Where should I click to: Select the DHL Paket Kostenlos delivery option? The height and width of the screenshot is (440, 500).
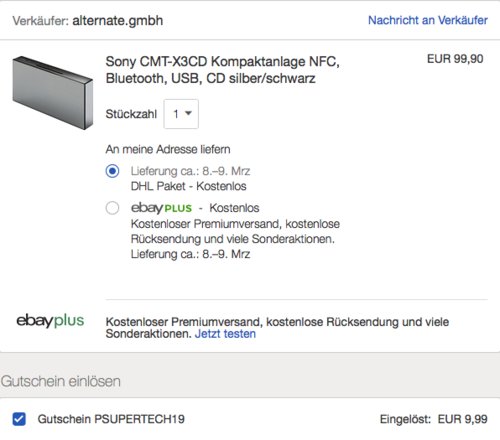click(x=112, y=171)
